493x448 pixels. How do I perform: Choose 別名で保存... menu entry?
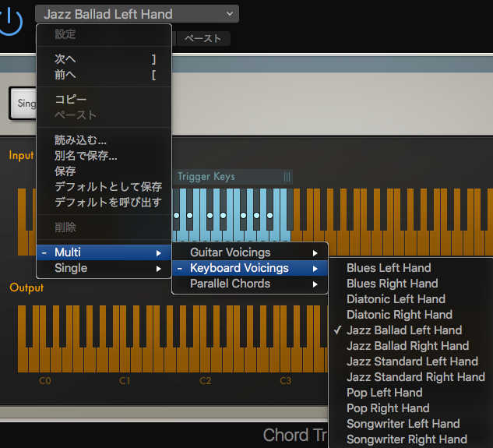(x=86, y=156)
